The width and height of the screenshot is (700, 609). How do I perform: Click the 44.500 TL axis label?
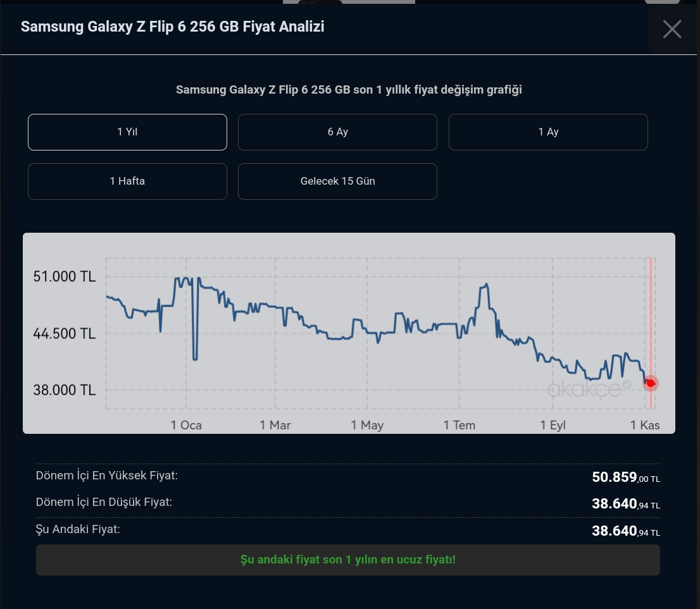[x=65, y=333]
